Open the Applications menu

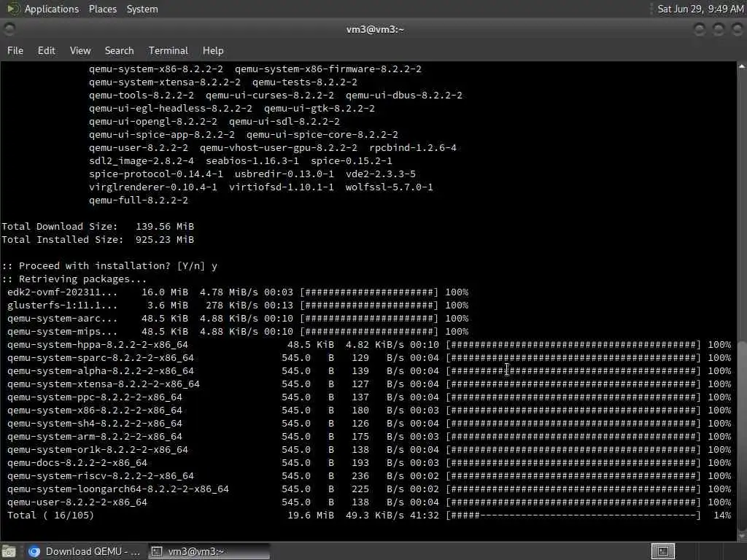point(52,9)
